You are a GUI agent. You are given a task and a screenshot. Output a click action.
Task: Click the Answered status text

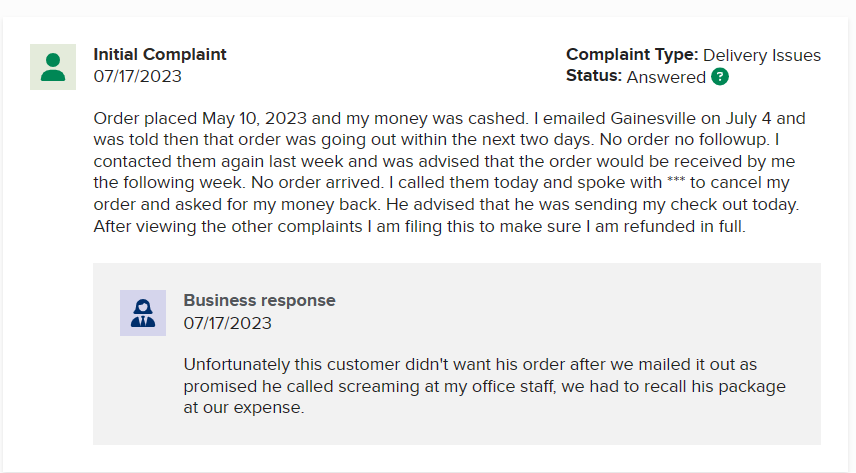(666, 77)
